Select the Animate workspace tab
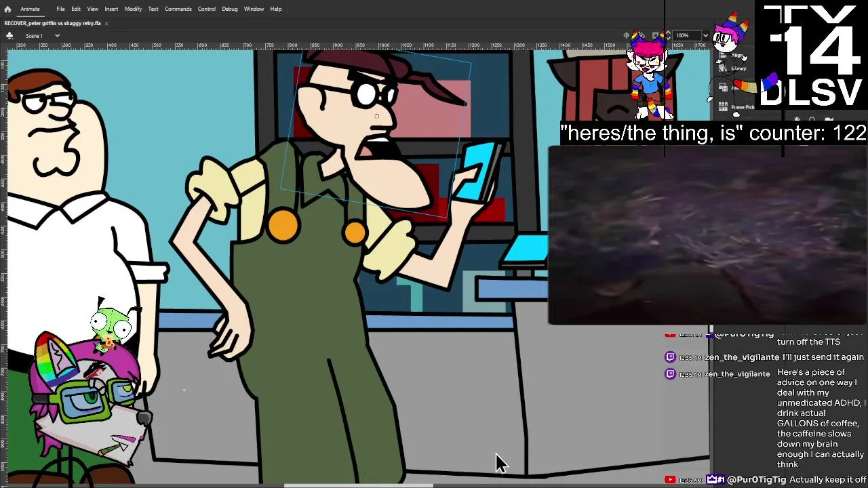This screenshot has height=488, width=868. point(30,9)
